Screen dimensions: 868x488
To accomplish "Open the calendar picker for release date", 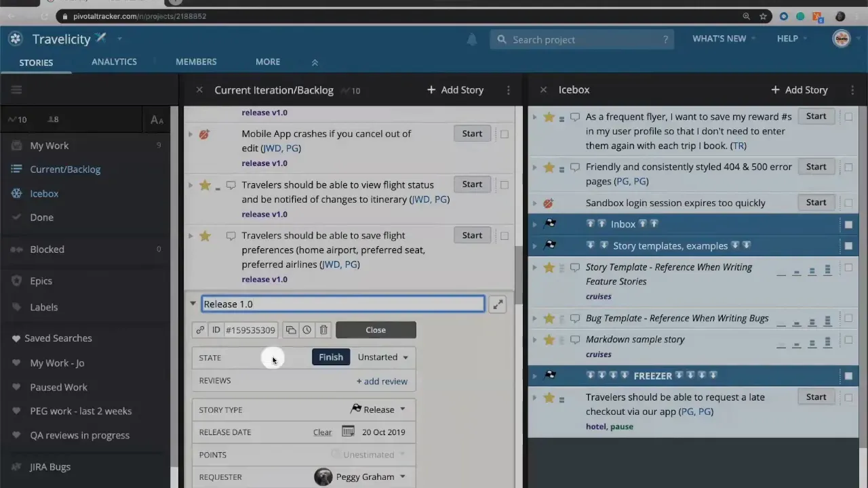I will pyautogui.click(x=348, y=432).
